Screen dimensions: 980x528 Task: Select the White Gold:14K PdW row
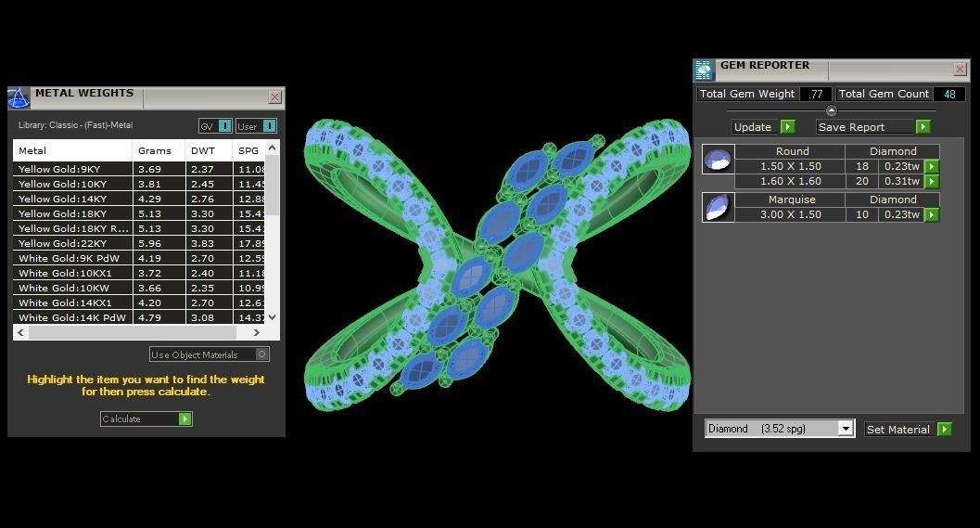[x=139, y=317]
